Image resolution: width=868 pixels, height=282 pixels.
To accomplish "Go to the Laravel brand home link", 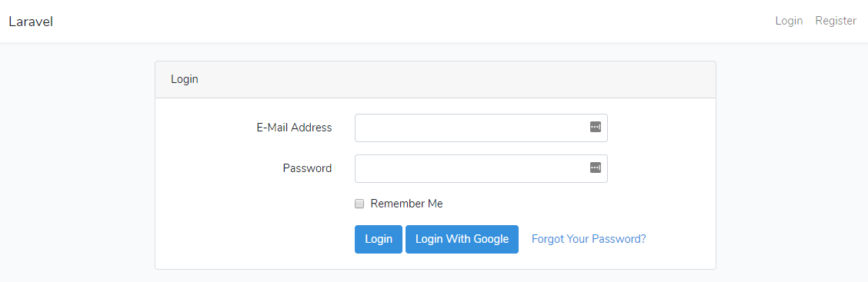I will click(31, 22).
